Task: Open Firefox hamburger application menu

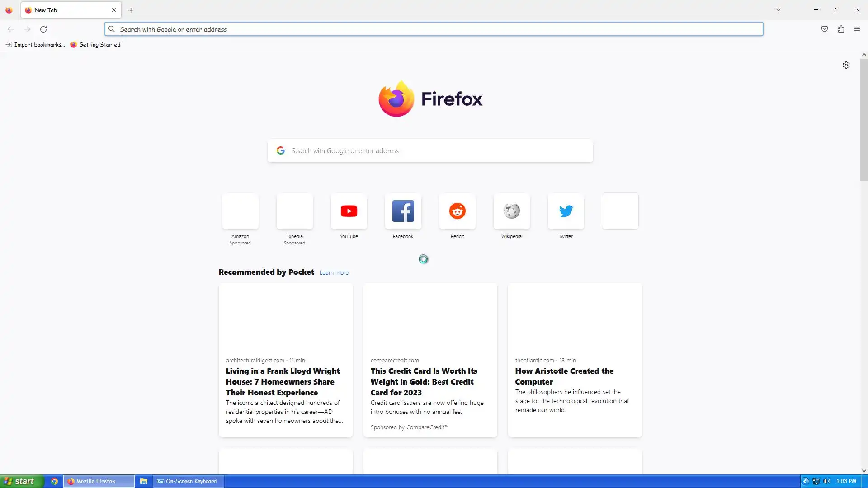Action: (857, 29)
